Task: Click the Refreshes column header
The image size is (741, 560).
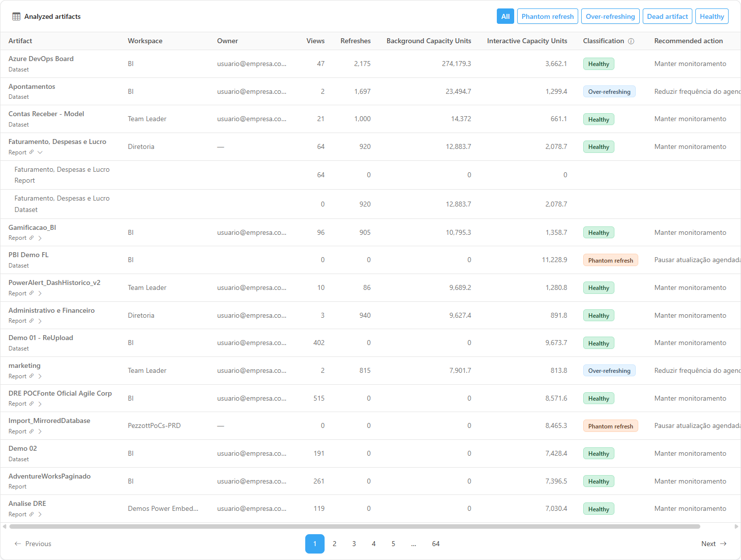Action: point(355,41)
